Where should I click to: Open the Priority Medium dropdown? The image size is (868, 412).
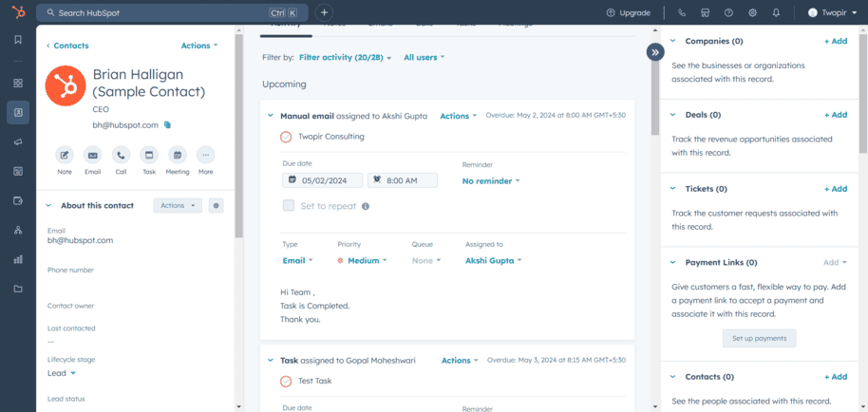363,260
